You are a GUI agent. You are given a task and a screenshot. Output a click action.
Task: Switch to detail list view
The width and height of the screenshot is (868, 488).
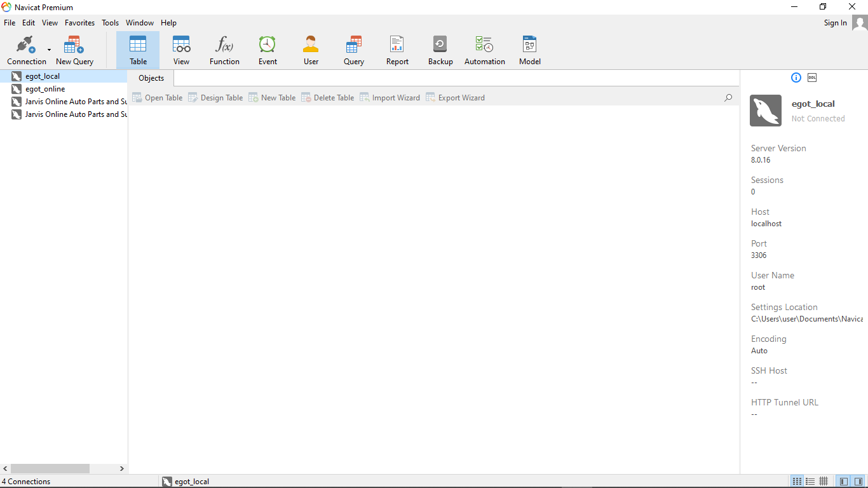[810, 482]
